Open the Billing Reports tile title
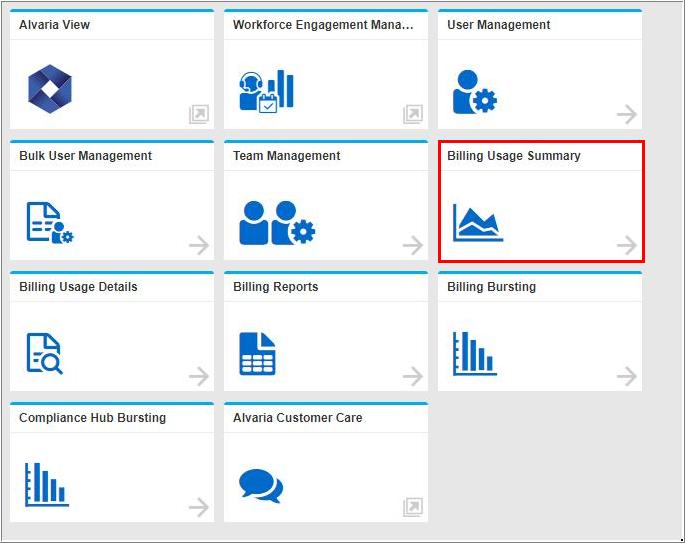Screen dimensions: 685x543 pos(276,287)
